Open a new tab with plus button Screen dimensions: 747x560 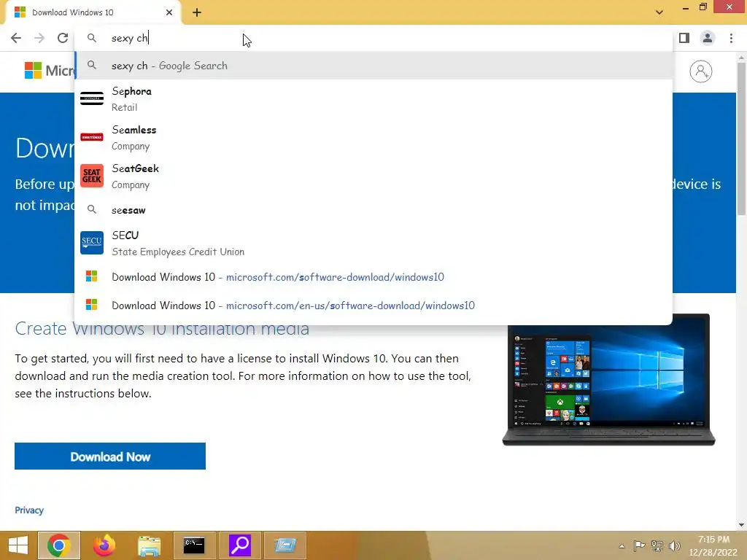pyautogui.click(x=197, y=12)
